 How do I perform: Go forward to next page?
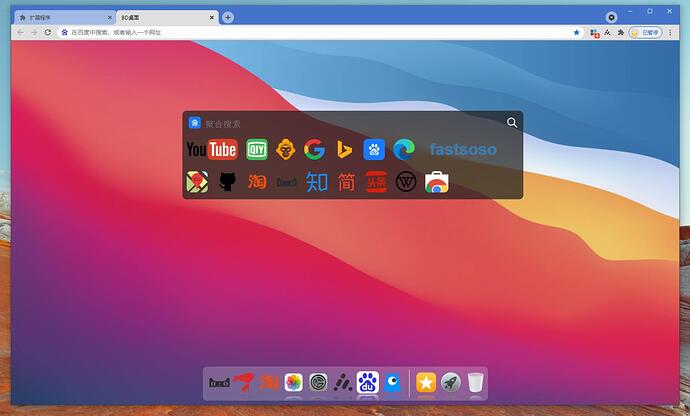pyautogui.click(x=34, y=33)
